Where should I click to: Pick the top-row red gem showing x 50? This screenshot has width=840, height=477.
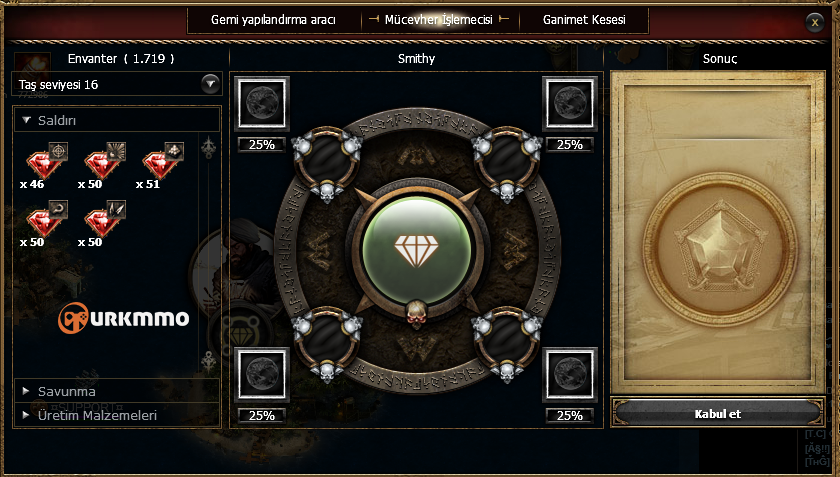pyautogui.click(x=104, y=161)
